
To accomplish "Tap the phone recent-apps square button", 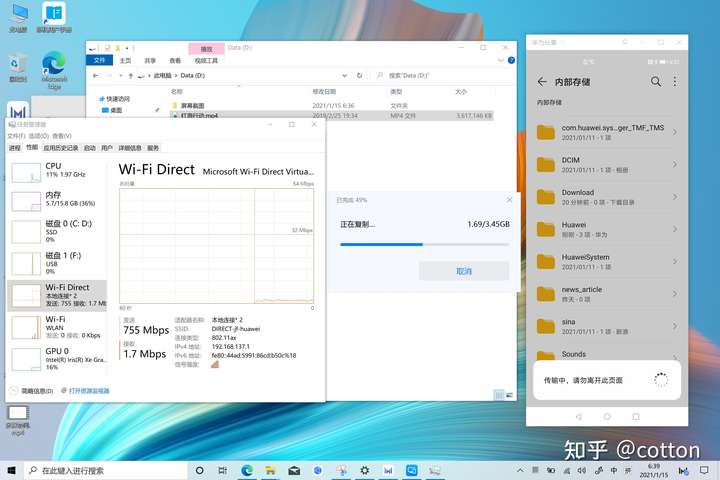I will [x=636, y=417].
